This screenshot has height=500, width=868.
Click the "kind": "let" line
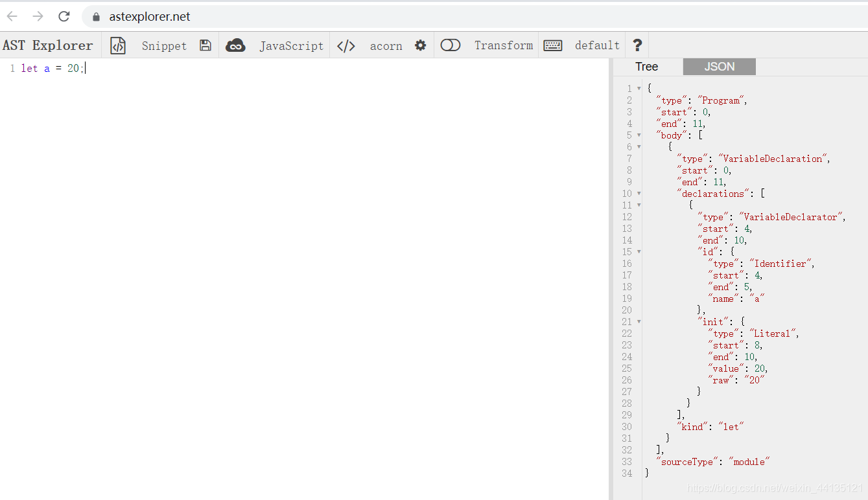pos(710,427)
